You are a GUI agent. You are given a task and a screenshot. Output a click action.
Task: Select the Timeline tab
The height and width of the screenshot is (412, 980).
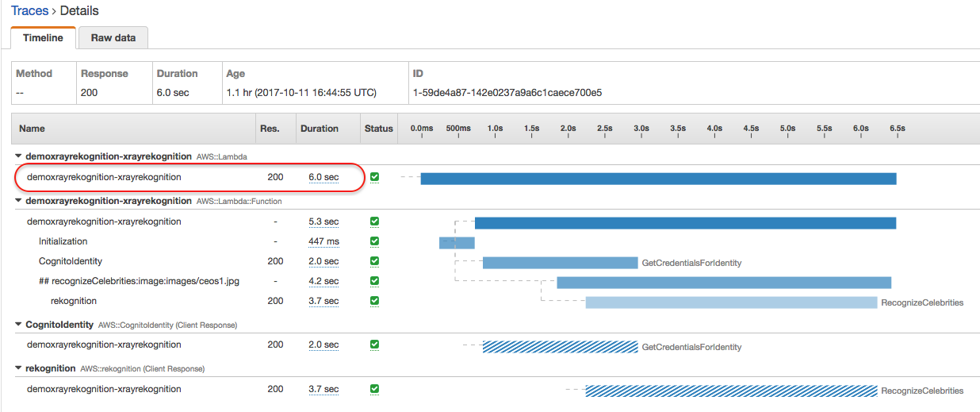44,37
